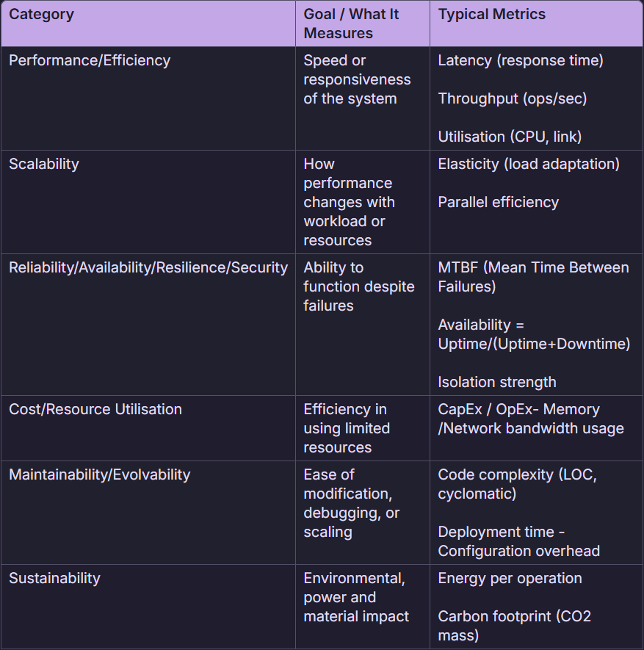Click the Elasticity (load adaptation) text
This screenshot has width=644, height=650.
coord(529,164)
